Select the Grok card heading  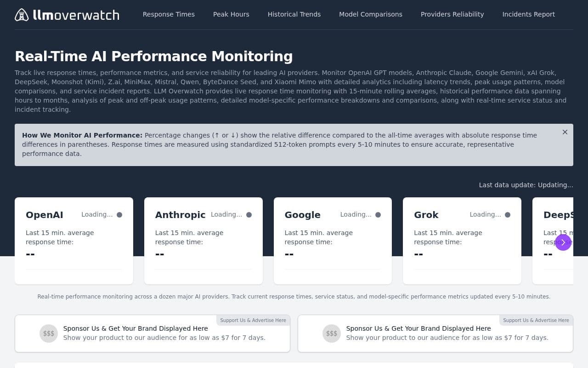pos(426,215)
